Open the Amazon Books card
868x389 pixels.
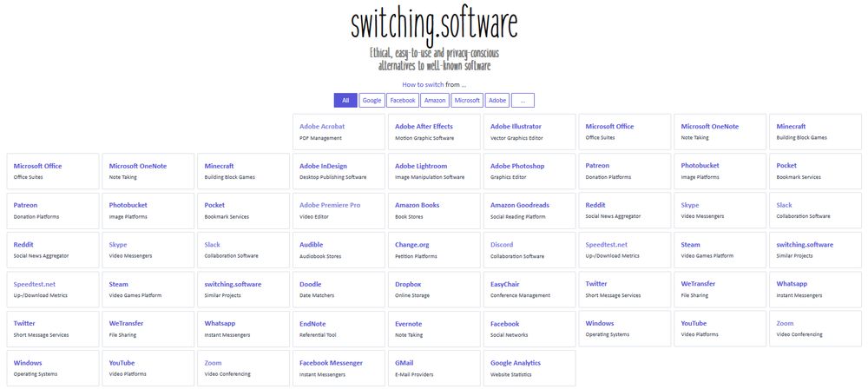[x=434, y=211]
